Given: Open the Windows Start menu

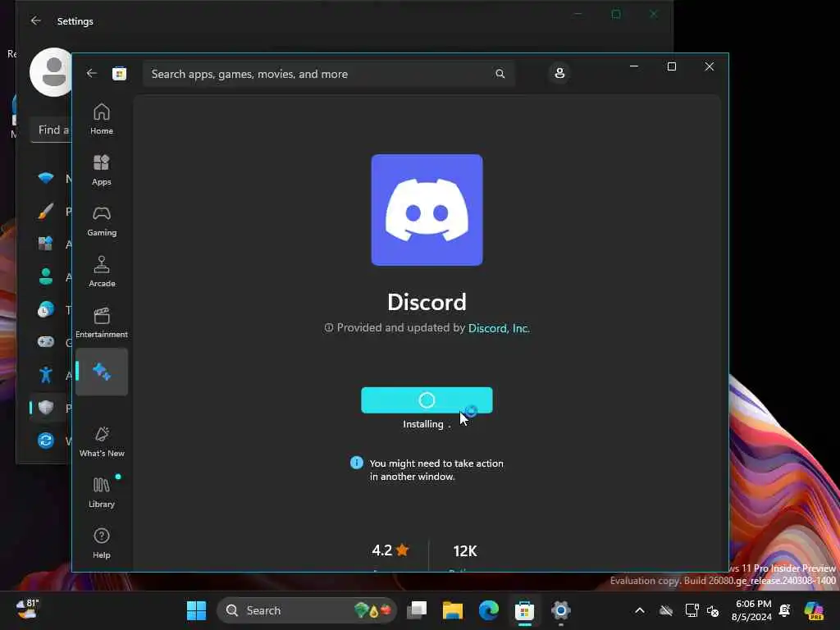Looking at the screenshot, I should coord(196,610).
